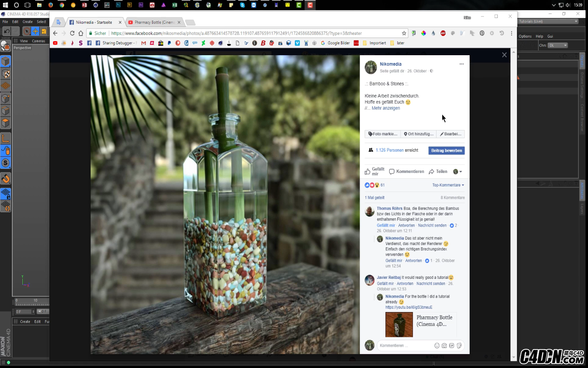Open 1.126 Personen erreicht link
Image resolution: width=588 pixels, height=368 pixels.
[x=390, y=150]
